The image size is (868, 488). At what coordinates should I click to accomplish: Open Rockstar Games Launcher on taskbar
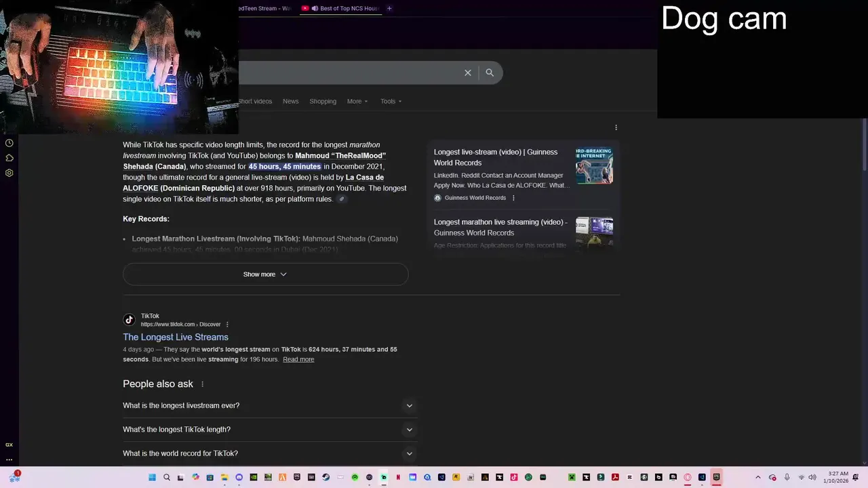(x=456, y=477)
